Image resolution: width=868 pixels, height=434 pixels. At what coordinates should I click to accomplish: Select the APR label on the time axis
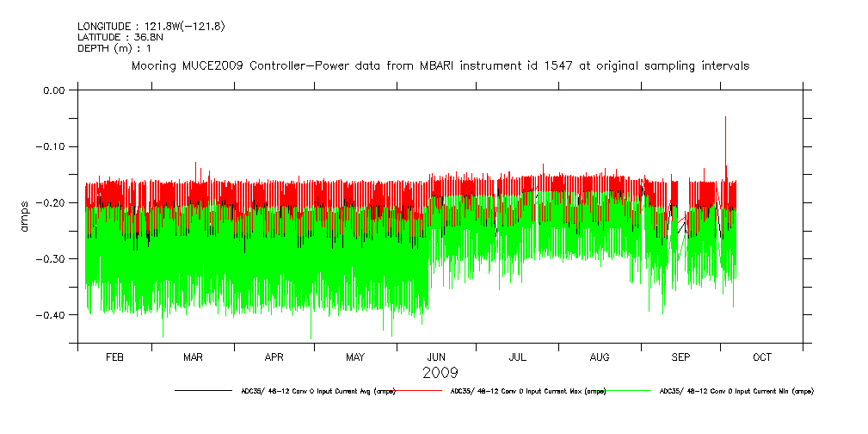274,356
